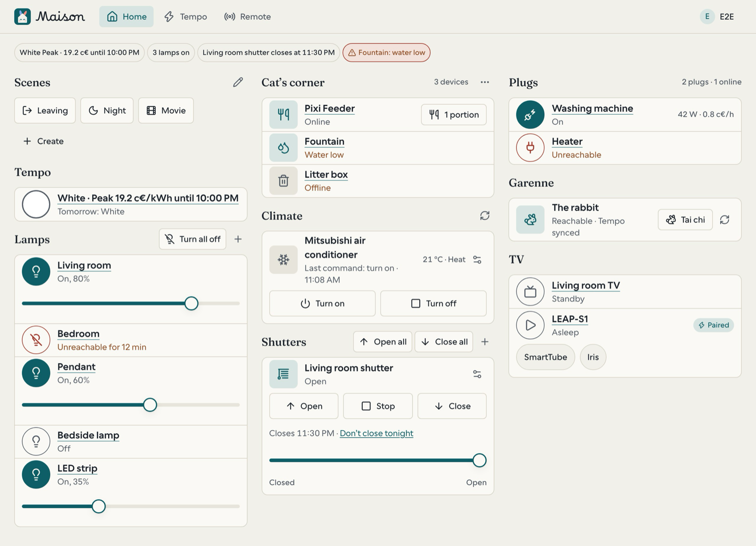This screenshot has width=756, height=546.
Task: Adjust the Pendant brightness slider
Action: [131, 405]
